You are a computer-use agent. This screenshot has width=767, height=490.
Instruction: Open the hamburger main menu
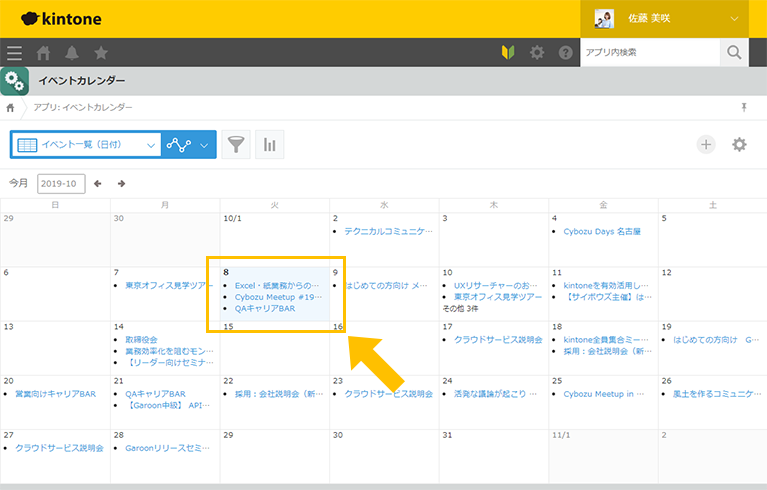(14, 53)
